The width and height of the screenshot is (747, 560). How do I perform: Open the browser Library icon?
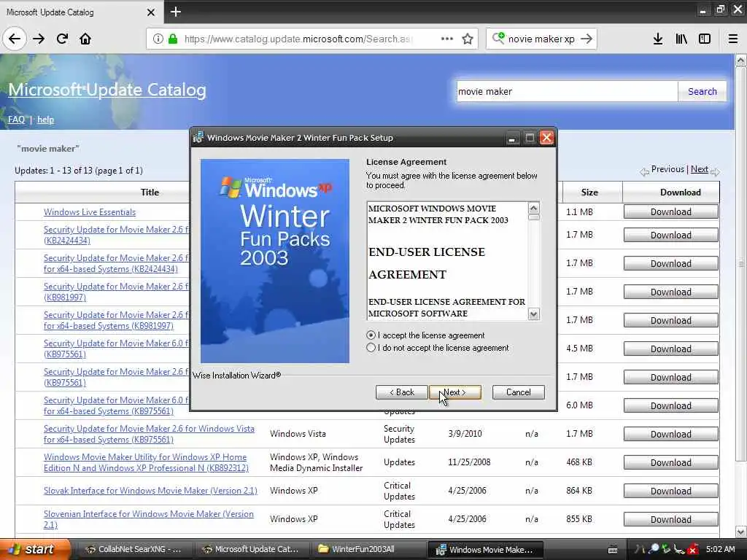pyautogui.click(x=681, y=39)
